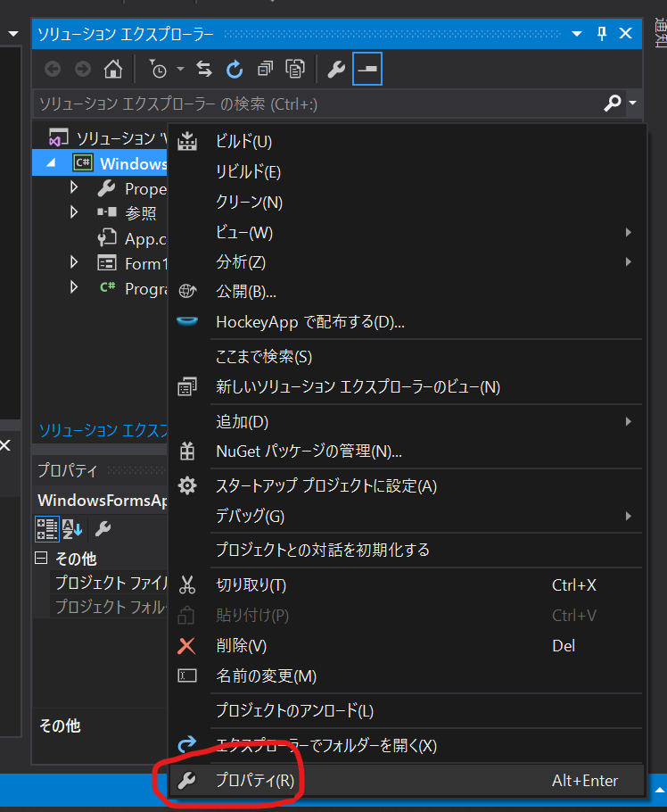Screen dimensions: 667x812
Task: Click Property Pages wrench in Properties panel
Action: [x=103, y=529]
